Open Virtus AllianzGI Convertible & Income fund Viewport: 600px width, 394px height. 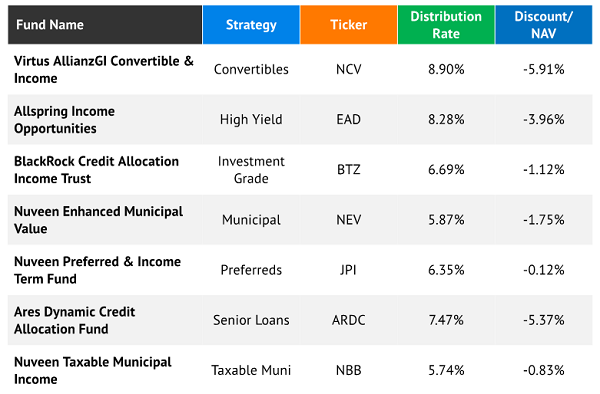click(104, 70)
